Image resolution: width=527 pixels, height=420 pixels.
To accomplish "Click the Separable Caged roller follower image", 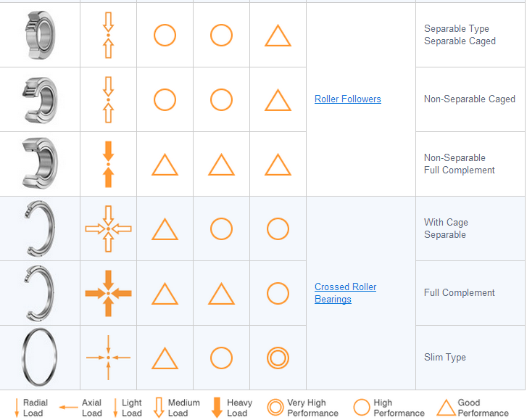I will (x=38, y=35).
